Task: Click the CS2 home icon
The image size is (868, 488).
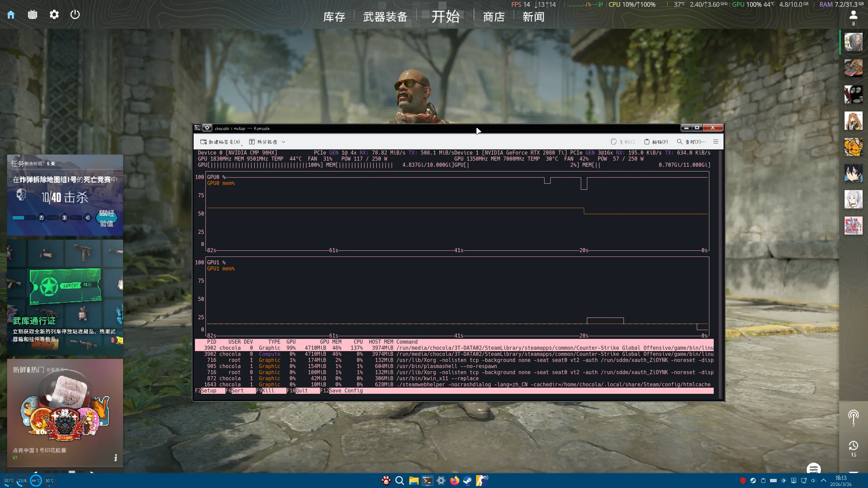Action: (11, 15)
